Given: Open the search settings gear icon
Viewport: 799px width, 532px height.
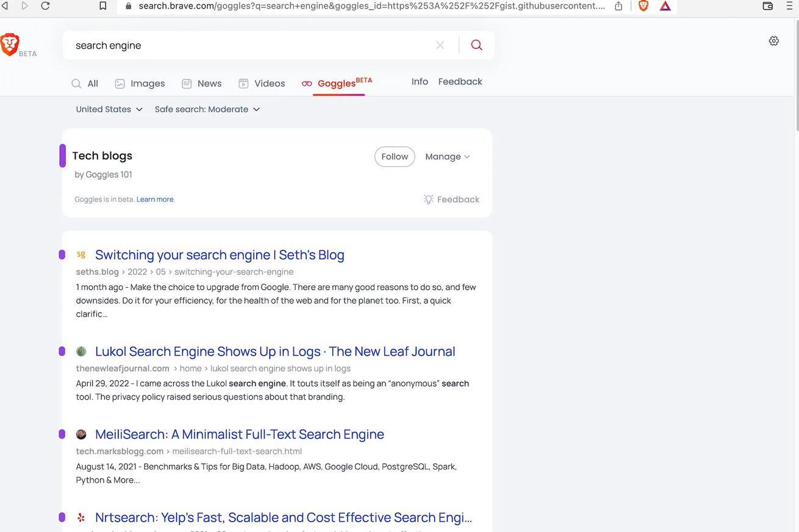Looking at the screenshot, I should click(773, 41).
